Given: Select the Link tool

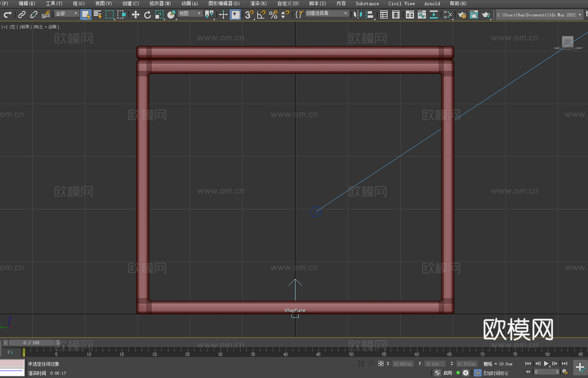Looking at the screenshot, I should point(22,14).
